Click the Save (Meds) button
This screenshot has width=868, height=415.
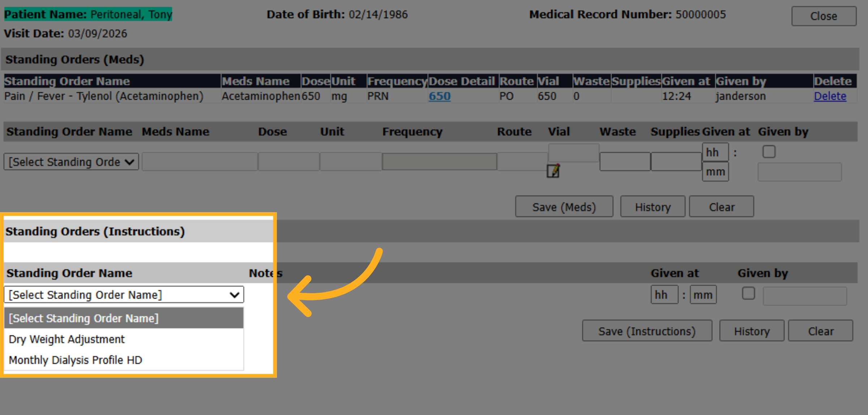click(564, 207)
